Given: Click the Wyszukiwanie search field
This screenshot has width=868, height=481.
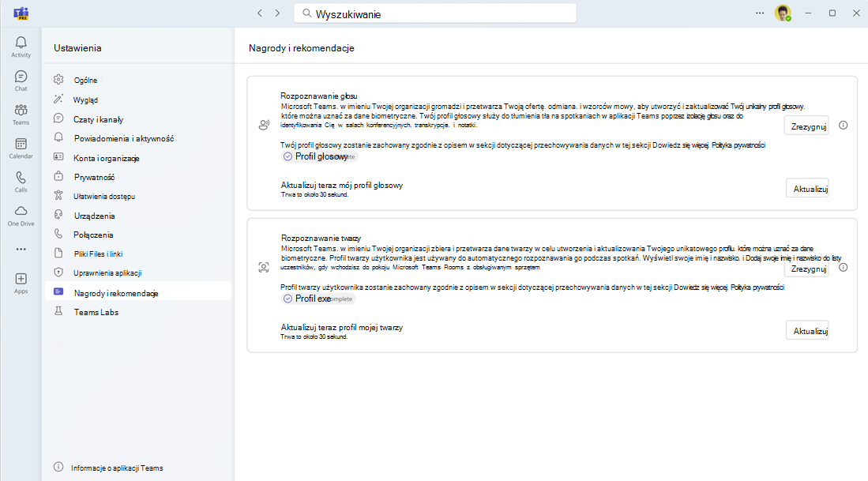Looking at the screenshot, I should (x=435, y=13).
